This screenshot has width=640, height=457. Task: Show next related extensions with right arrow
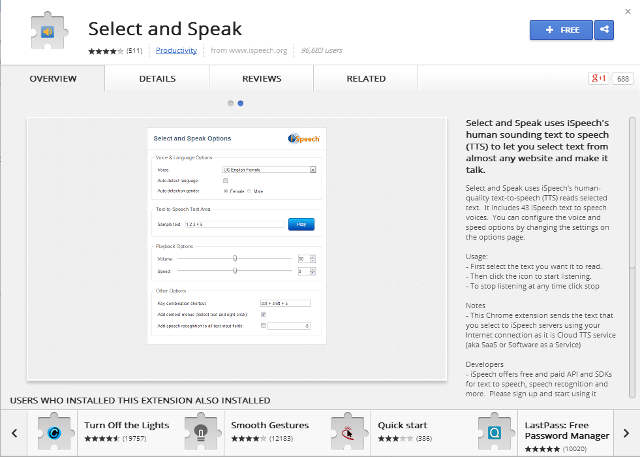point(626,433)
